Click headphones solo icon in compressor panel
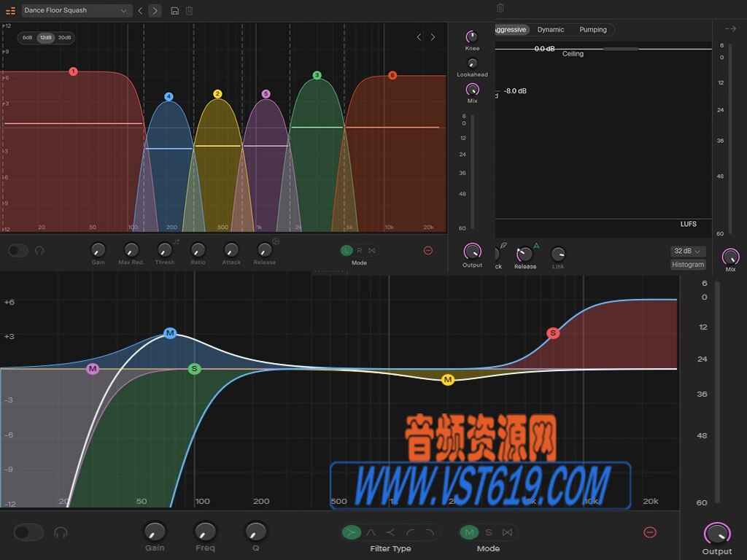The height and width of the screenshot is (560, 747). [39, 251]
